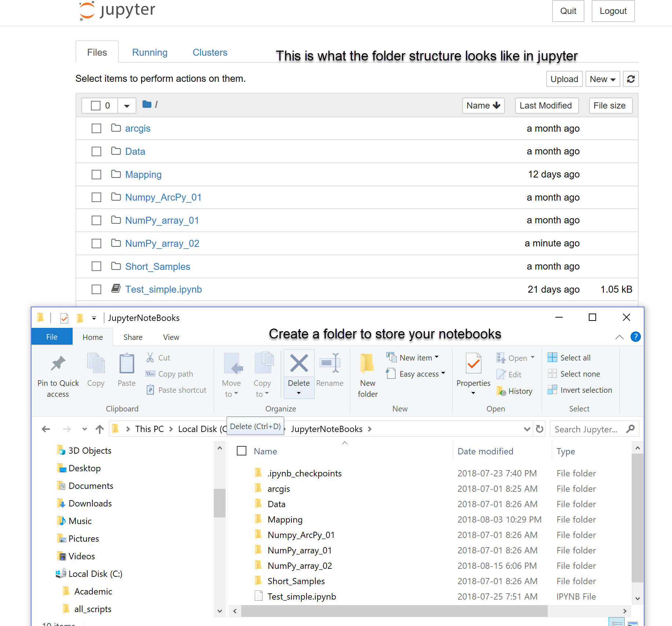Click the History icon
The width and height of the screenshot is (672, 626).
pos(501,391)
